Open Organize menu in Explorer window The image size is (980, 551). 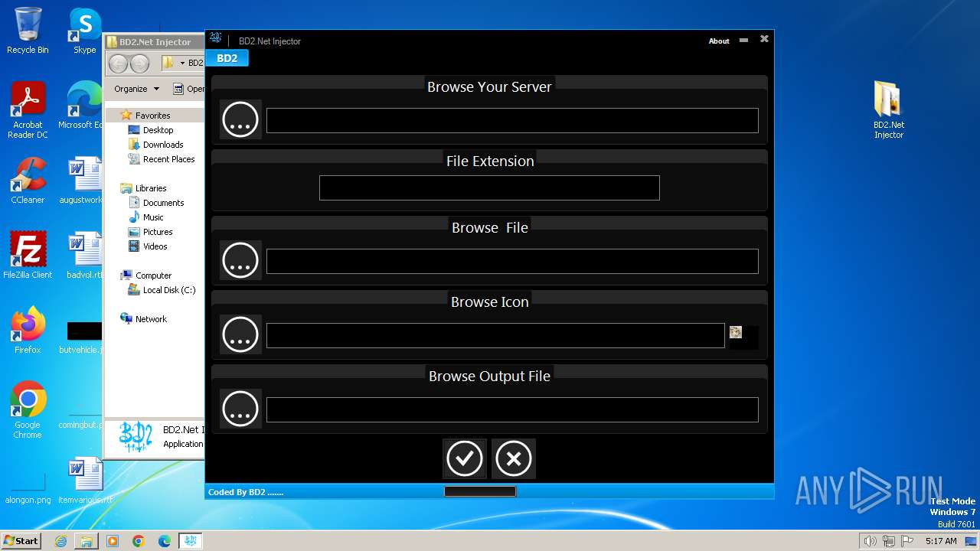pyautogui.click(x=137, y=89)
